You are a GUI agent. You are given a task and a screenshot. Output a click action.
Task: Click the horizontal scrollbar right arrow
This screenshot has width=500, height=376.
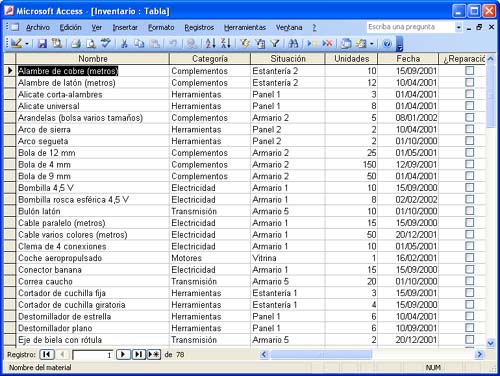pyautogui.click(x=479, y=354)
